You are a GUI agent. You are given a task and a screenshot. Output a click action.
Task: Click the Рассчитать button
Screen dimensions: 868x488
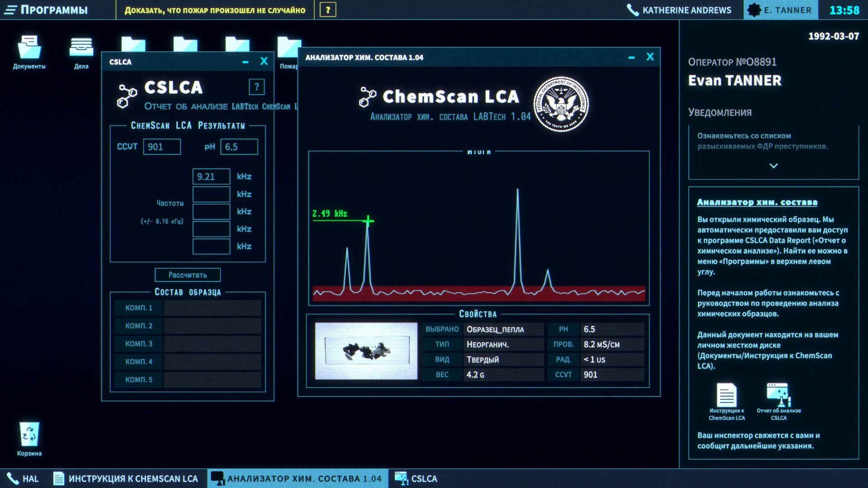coord(188,275)
